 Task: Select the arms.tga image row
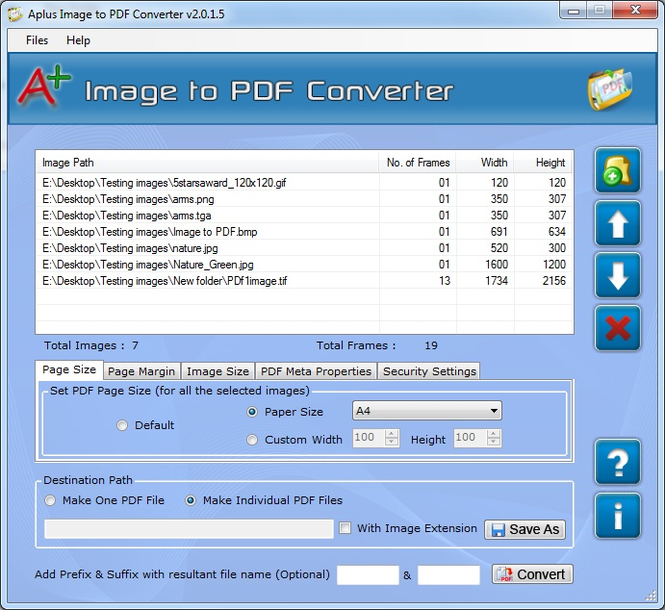(305, 215)
